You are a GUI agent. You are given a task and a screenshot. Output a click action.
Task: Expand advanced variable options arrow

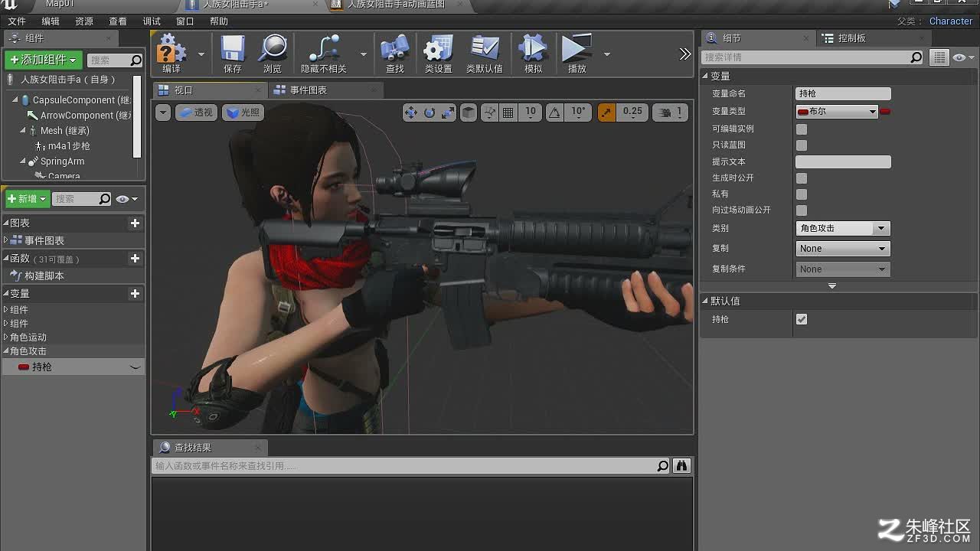pos(832,286)
